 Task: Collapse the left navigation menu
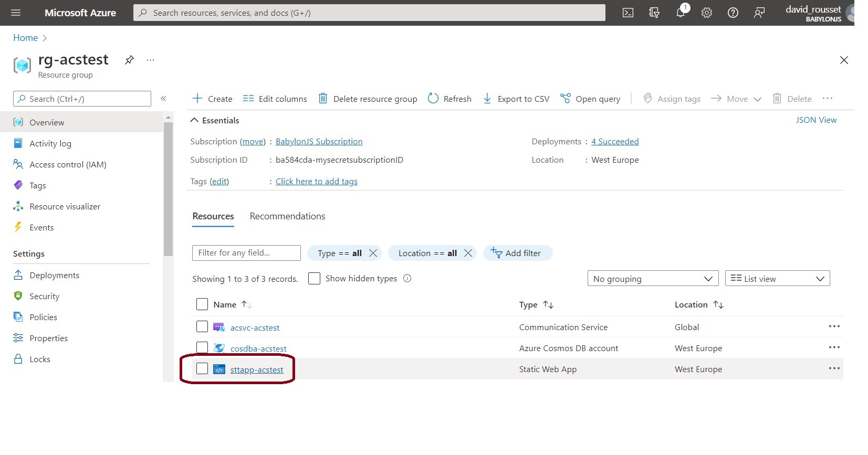click(x=163, y=99)
